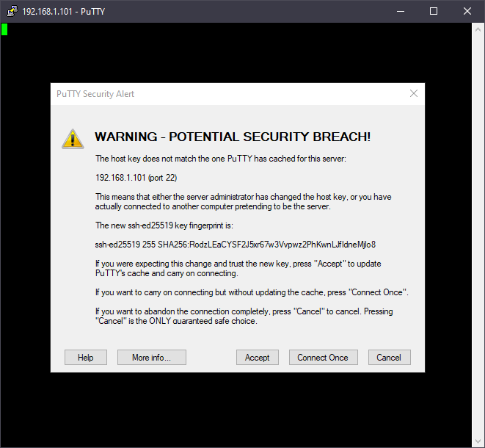Close the PuTTY Security Alert dialog
The width and height of the screenshot is (485, 448).
[x=414, y=93]
